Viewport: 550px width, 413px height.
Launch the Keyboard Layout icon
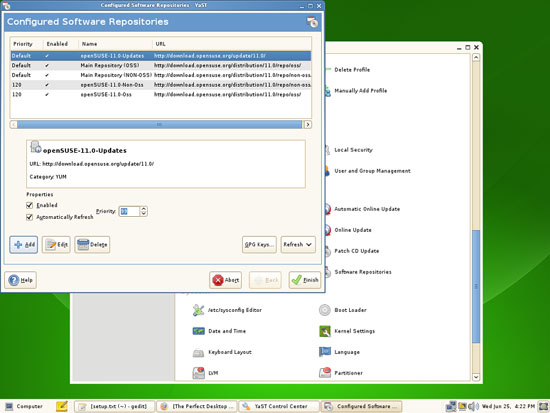click(198, 352)
